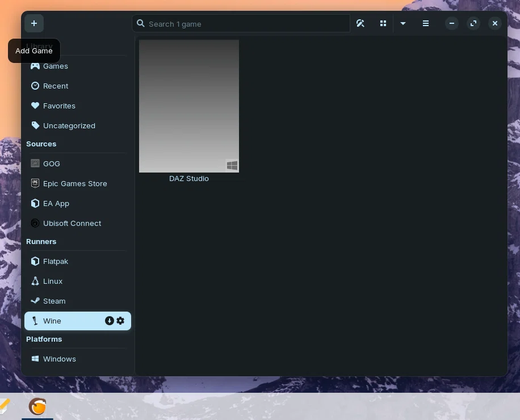
Task: Select the Linux runner
Action: 78,281
